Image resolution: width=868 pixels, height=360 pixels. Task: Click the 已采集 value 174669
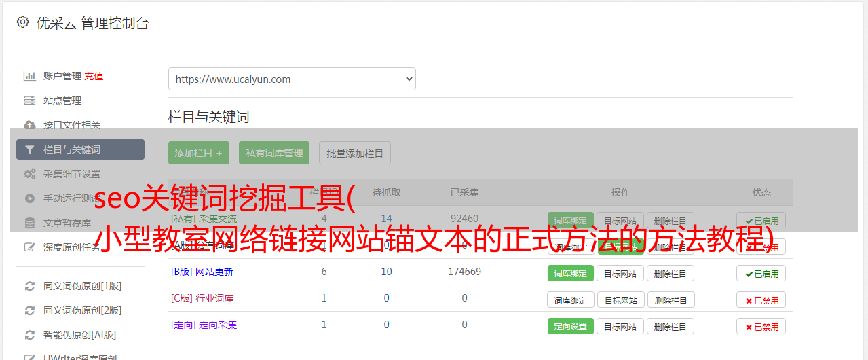[x=464, y=272]
